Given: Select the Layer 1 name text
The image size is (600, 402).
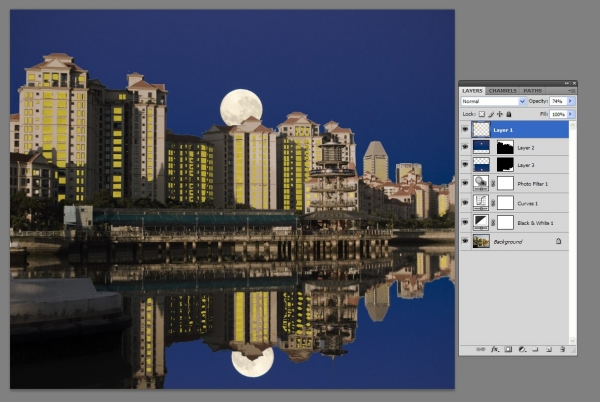Looking at the screenshot, I should point(503,130).
